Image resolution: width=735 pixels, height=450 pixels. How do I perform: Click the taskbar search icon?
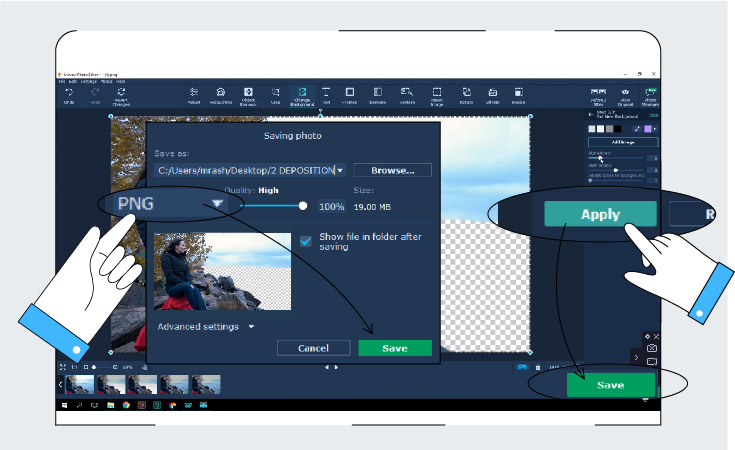79,405
